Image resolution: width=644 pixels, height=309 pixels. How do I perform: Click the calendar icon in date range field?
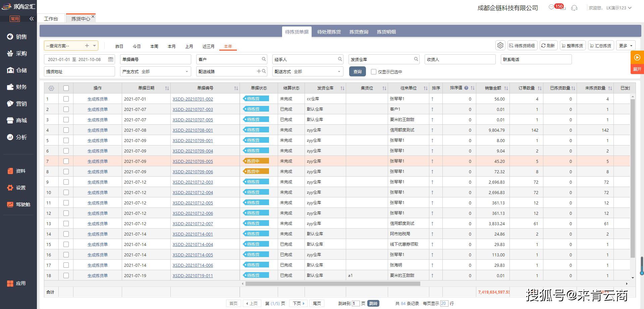pos(111,59)
